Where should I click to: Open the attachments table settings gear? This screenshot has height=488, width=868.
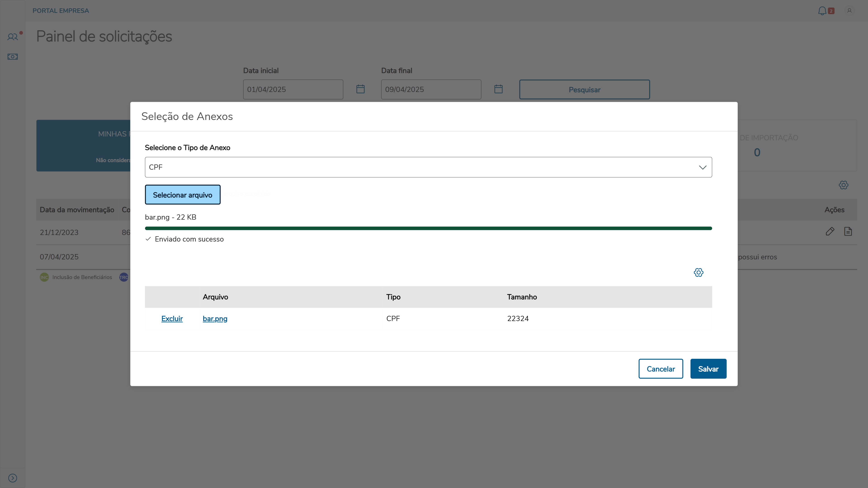pos(698,272)
